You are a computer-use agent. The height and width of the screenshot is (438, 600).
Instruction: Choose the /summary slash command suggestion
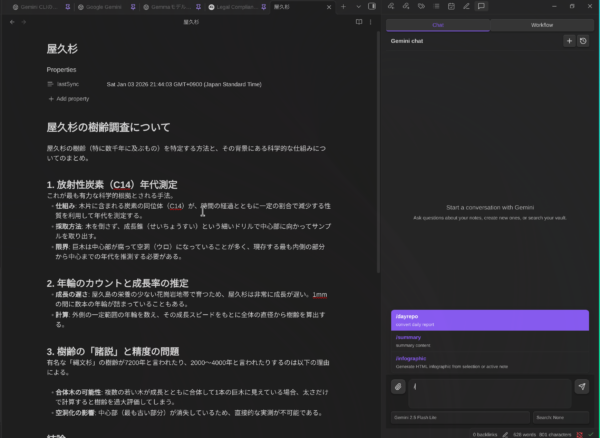(490, 341)
